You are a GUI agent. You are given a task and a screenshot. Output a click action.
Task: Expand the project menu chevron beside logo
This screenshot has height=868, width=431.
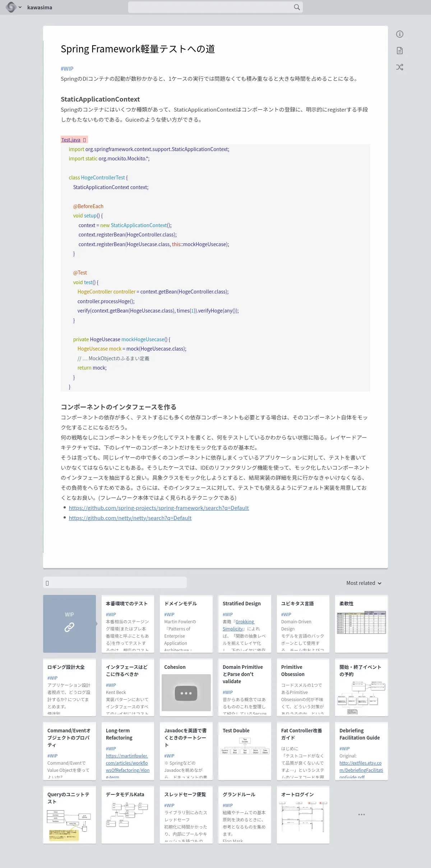click(20, 7)
